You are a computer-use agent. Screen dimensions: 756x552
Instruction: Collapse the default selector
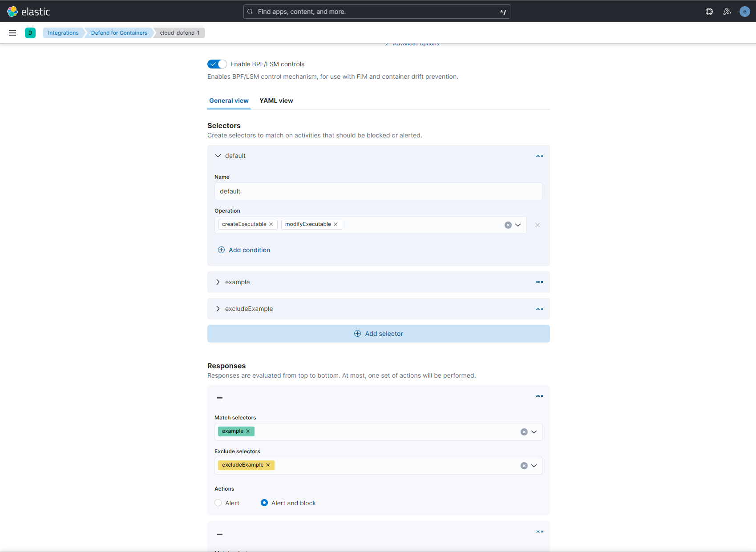point(218,156)
